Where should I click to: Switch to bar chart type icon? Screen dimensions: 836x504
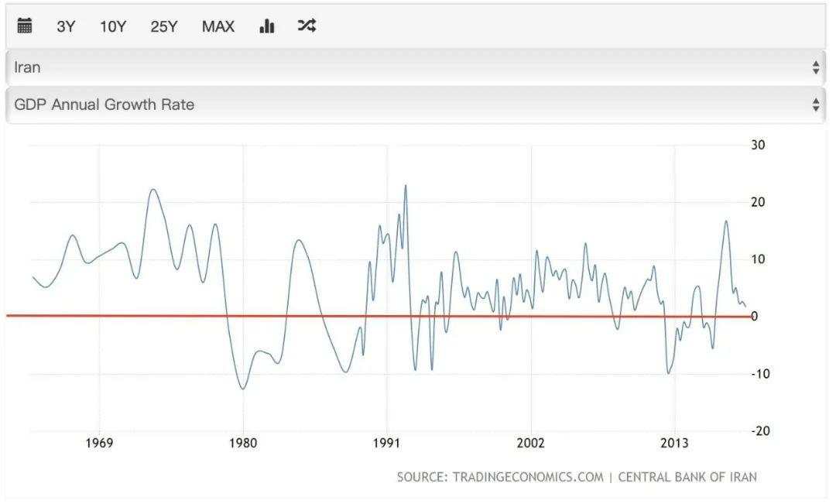[x=266, y=26]
